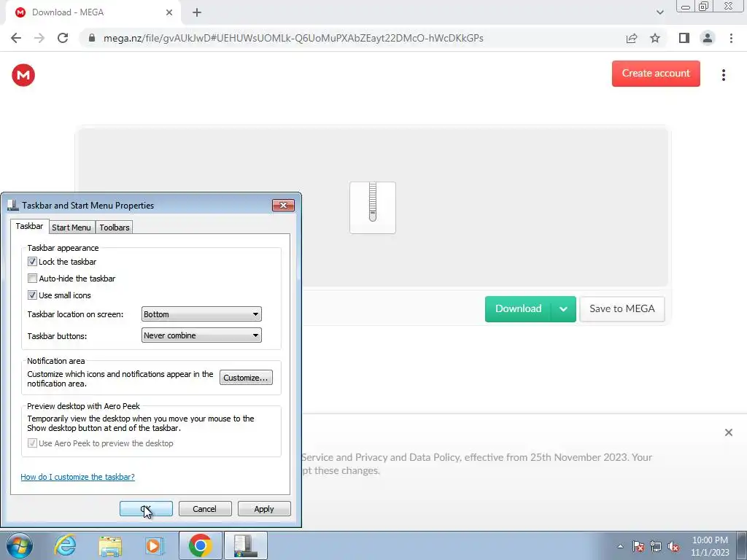Go back in Chrome browser

tap(16, 38)
